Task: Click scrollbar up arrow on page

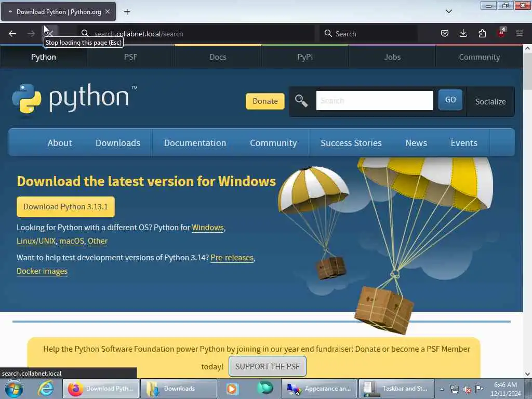Action: (x=527, y=48)
